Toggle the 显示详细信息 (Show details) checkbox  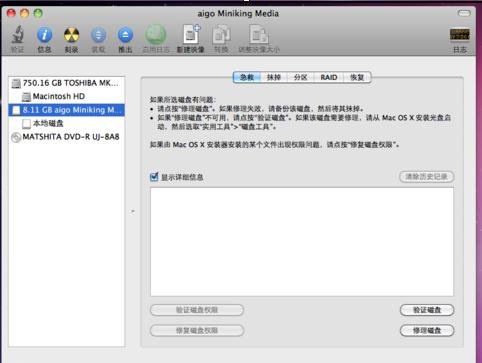154,177
